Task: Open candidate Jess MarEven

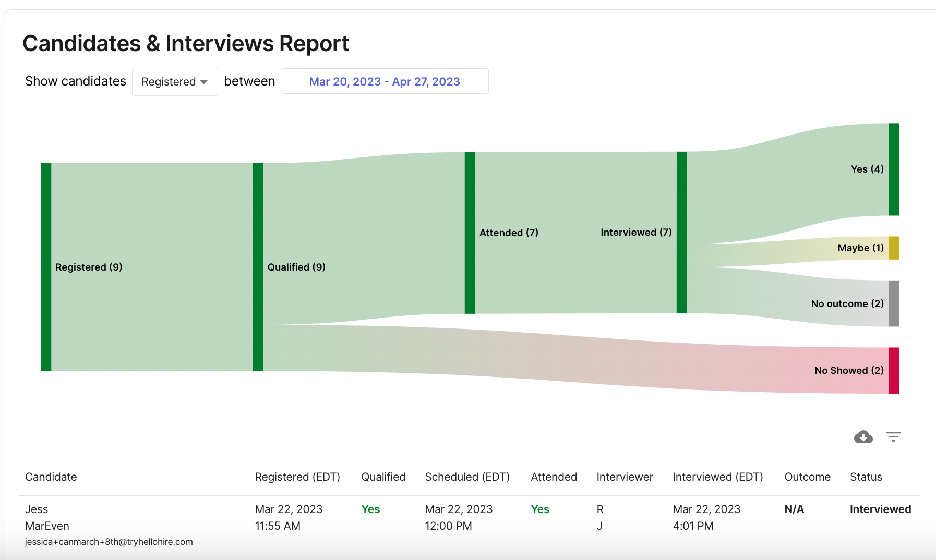Action: 47,517
